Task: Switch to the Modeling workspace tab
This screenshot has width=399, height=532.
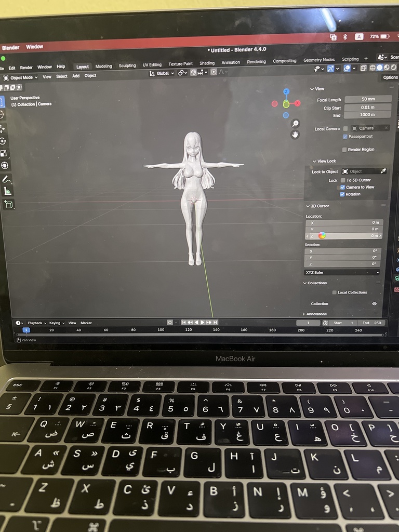Action: tap(103, 66)
